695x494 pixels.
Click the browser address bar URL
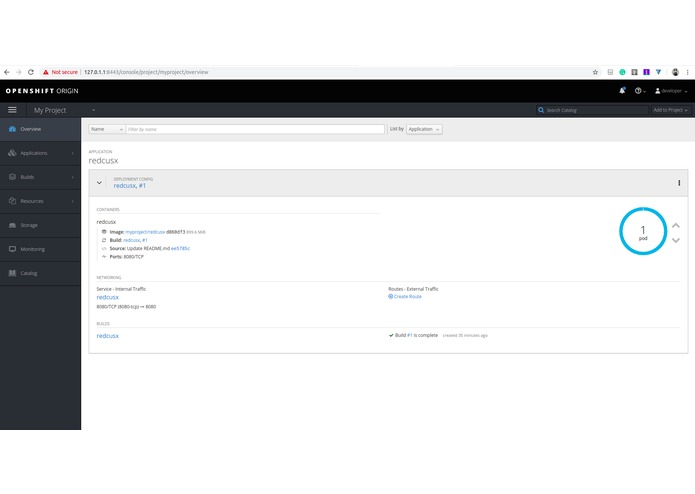click(146, 72)
